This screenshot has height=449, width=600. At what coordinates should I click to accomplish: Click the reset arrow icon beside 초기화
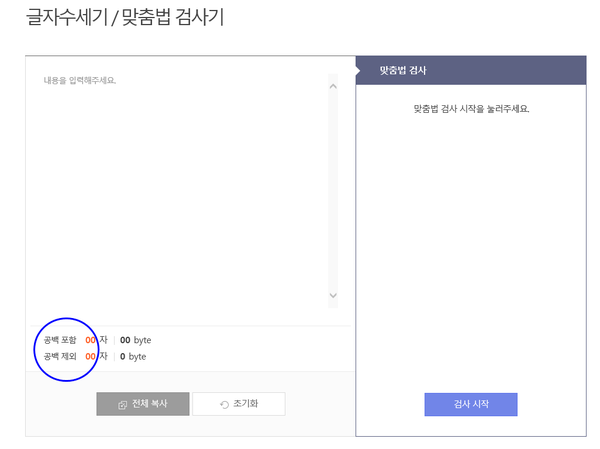[224, 404]
